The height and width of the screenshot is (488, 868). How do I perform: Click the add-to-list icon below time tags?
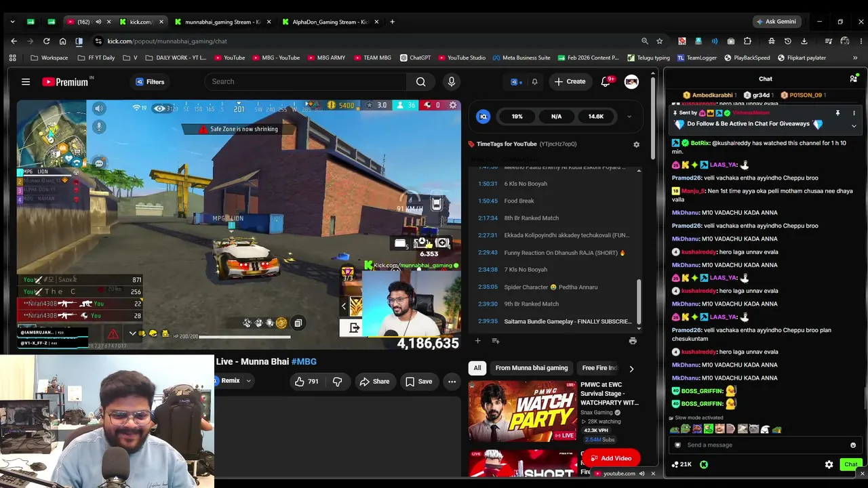pyautogui.click(x=495, y=341)
